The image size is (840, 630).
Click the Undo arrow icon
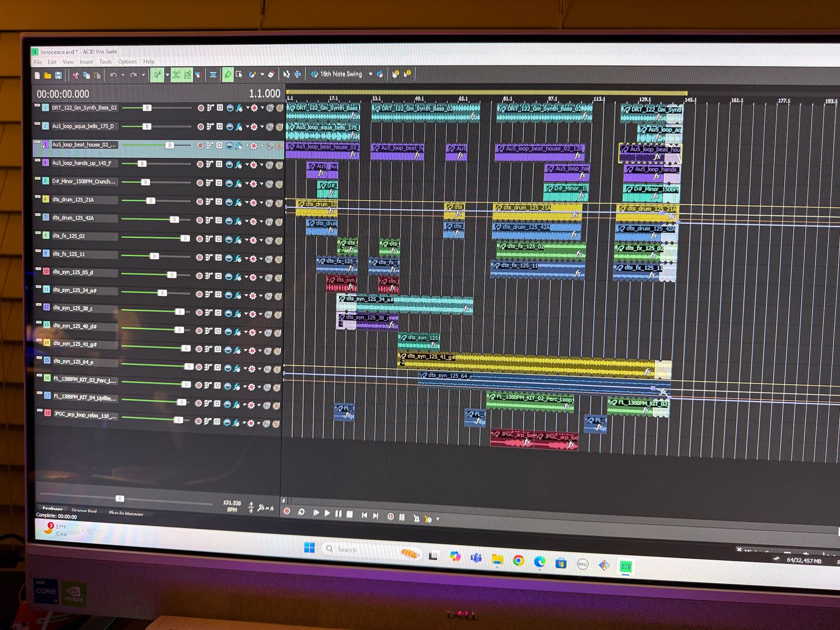113,76
